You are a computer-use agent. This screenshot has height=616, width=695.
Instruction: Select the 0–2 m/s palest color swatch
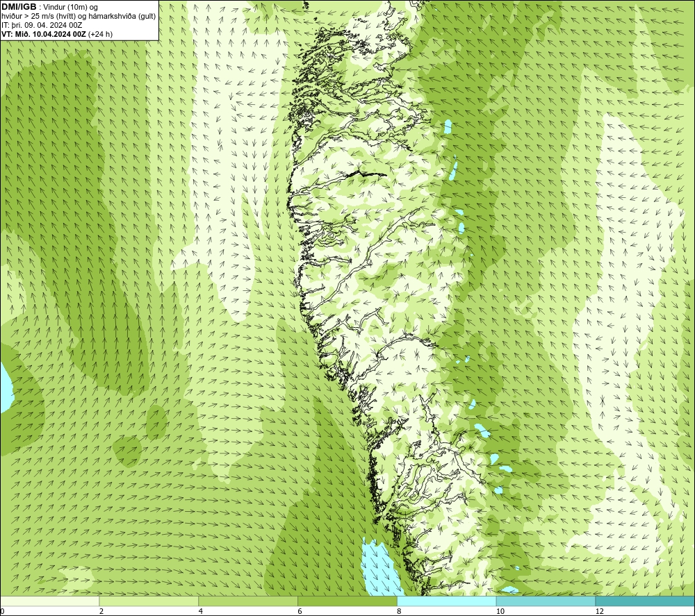(x=49, y=601)
